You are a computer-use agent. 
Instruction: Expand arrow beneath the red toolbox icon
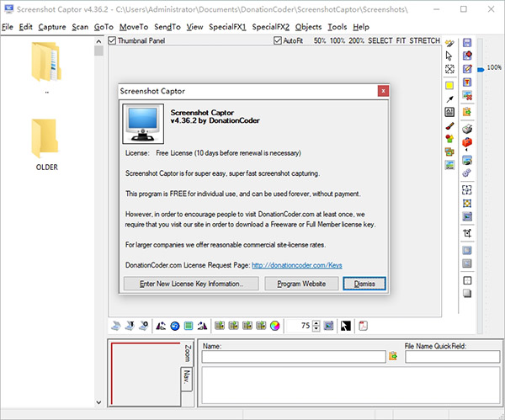pos(466,150)
